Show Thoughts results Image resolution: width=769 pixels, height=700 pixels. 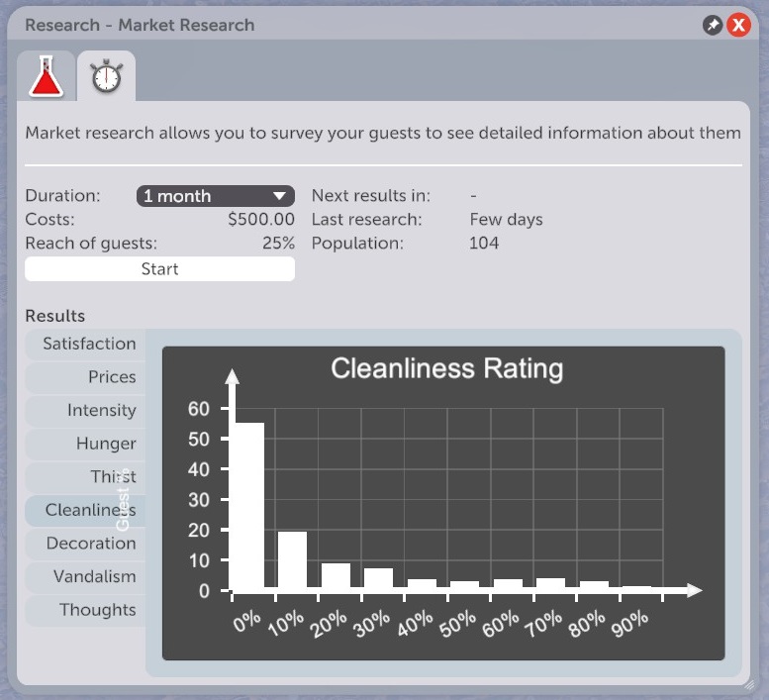coord(86,610)
